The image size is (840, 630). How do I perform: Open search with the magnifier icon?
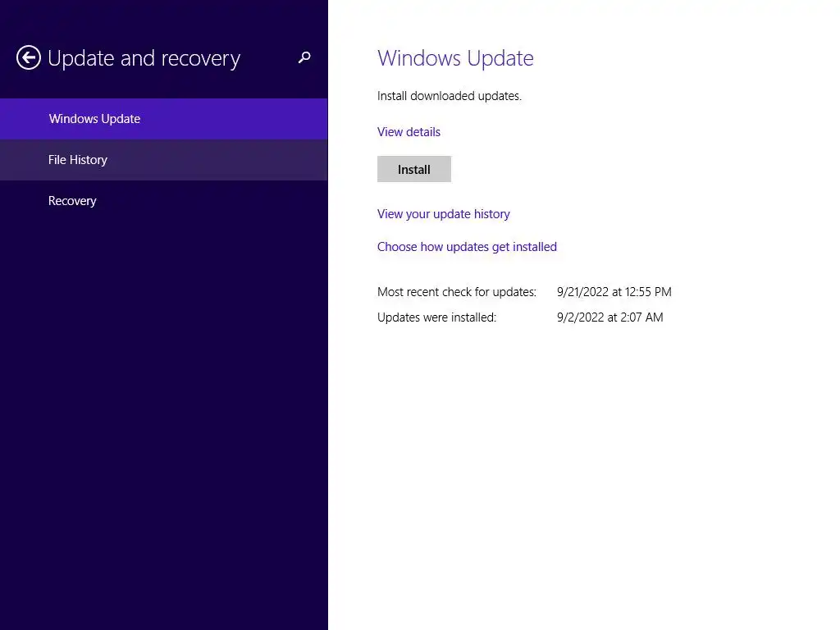(304, 57)
